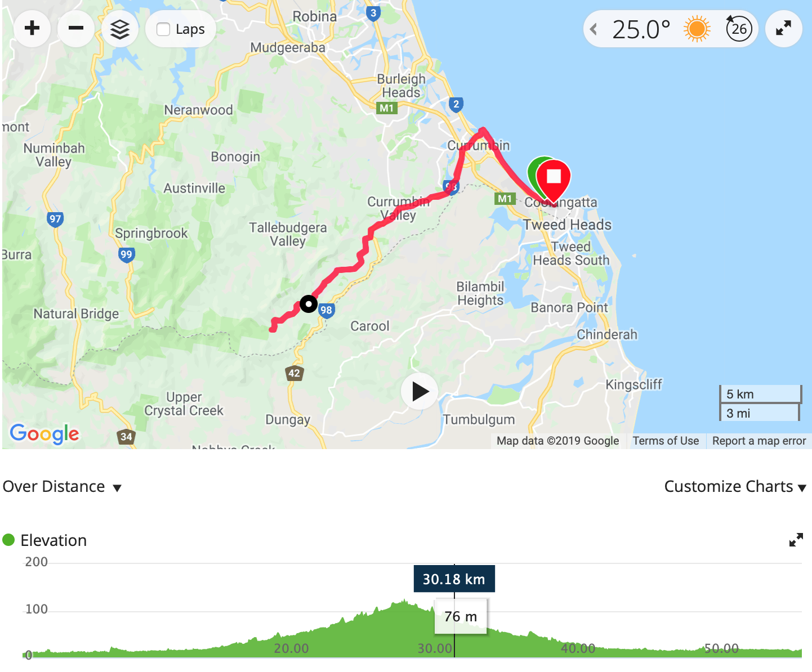Image resolution: width=812 pixels, height=672 pixels.
Task: Expand the map to fullscreen
Action: tap(783, 28)
